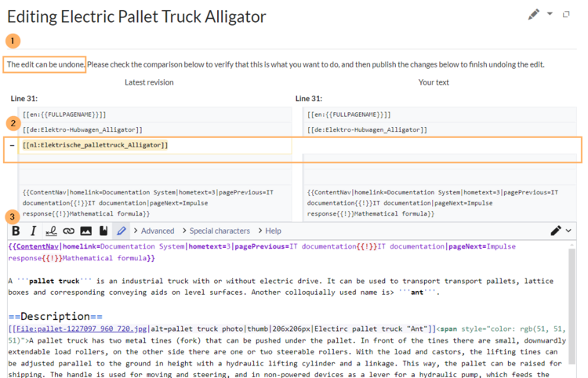This screenshot has height=378, width=588.
Task: Expand the Advanced toolbar section
Action: pos(154,231)
